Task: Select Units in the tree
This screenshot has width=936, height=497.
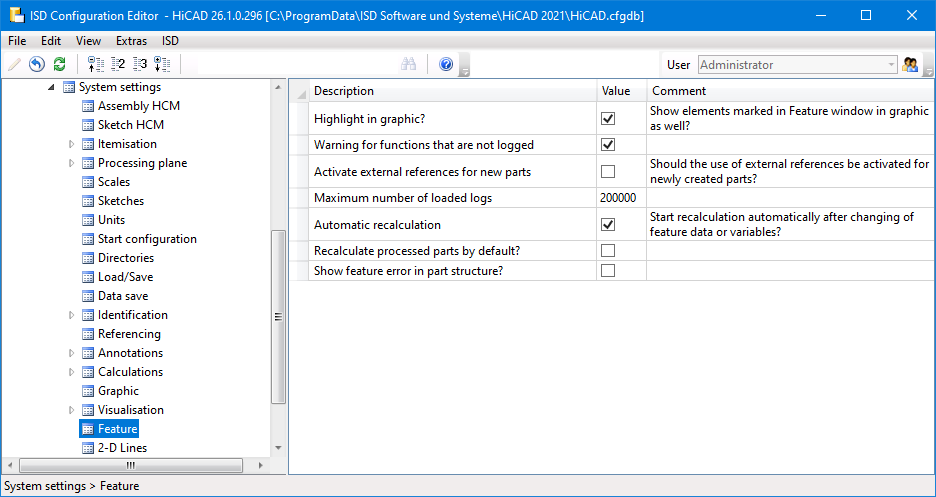Action: (112, 220)
